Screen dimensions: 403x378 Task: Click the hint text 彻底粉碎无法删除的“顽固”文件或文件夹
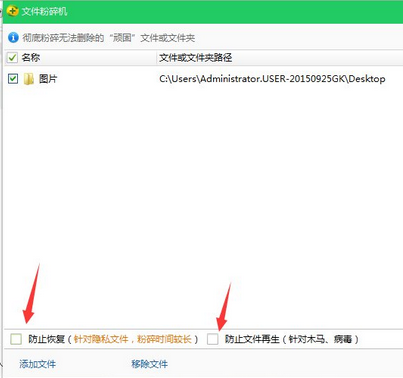click(109, 38)
